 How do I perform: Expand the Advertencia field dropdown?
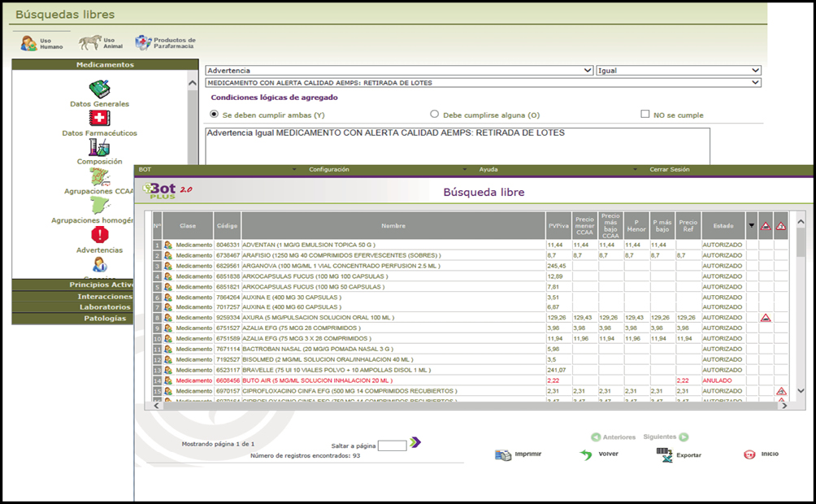pos(588,71)
